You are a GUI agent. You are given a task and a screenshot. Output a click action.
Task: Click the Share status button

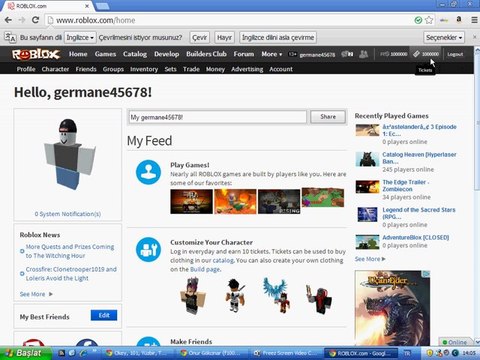(x=328, y=117)
